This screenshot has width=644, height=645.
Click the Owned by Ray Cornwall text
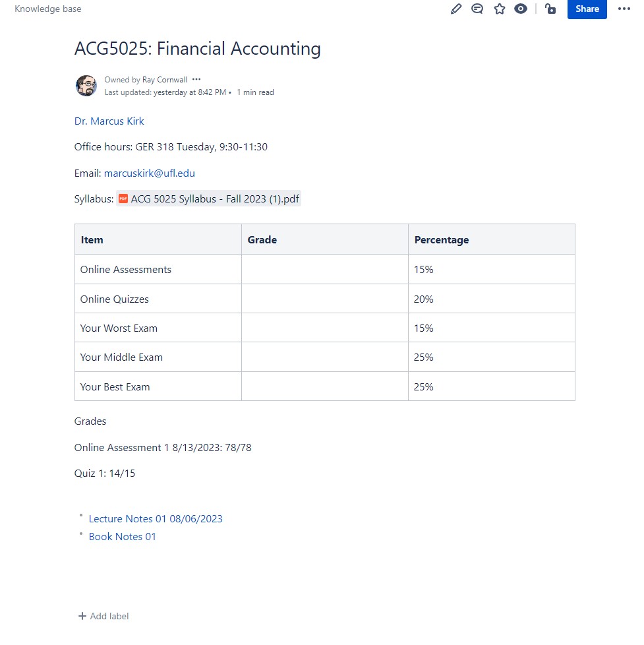(x=146, y=79)
